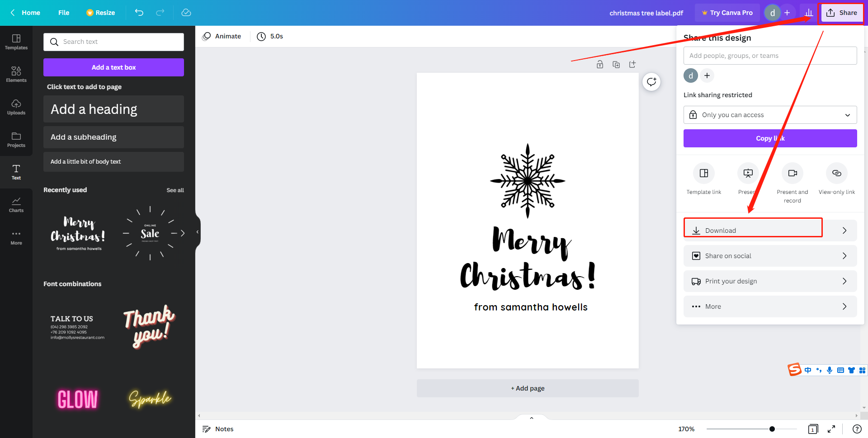Expand Print your design option

[770, 281]
